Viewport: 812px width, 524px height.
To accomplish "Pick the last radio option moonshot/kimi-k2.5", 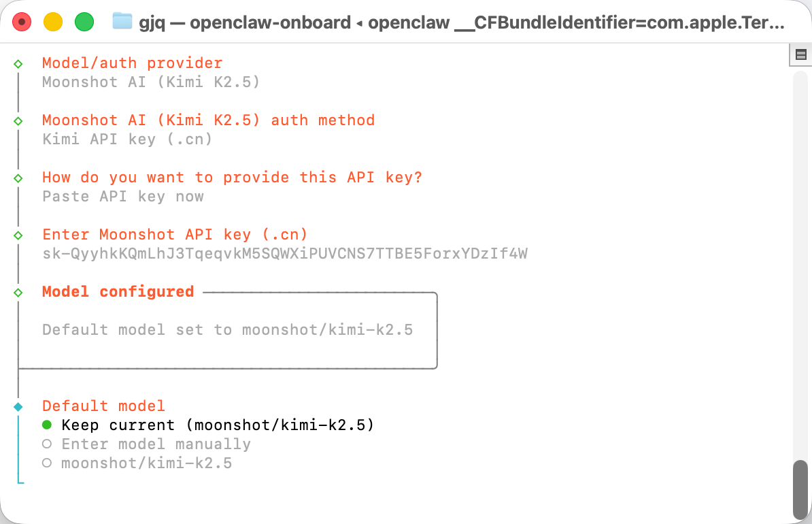I will pos(47,463).
